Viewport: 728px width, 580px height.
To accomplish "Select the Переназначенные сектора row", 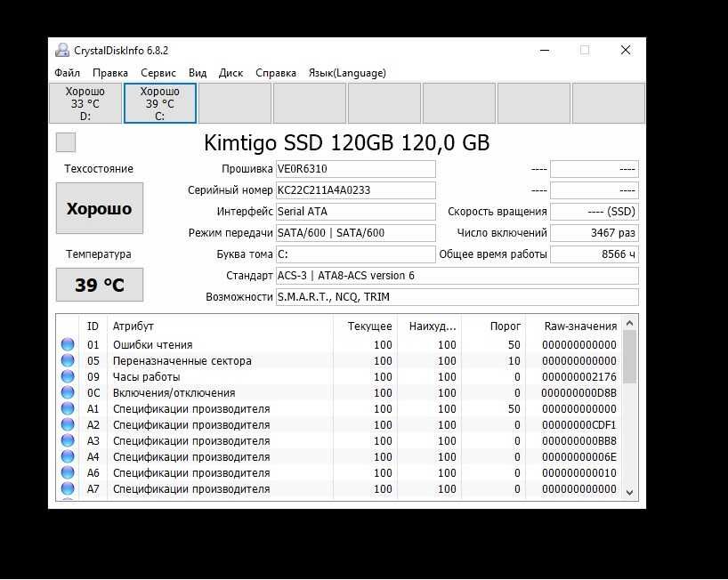I will point(339,360).
